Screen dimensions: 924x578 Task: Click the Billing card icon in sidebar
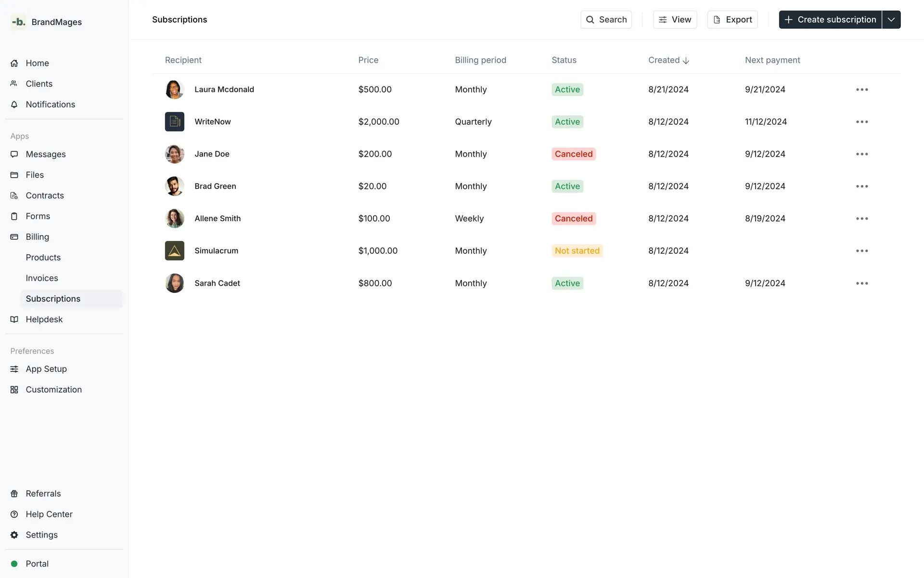coord(14,236)
